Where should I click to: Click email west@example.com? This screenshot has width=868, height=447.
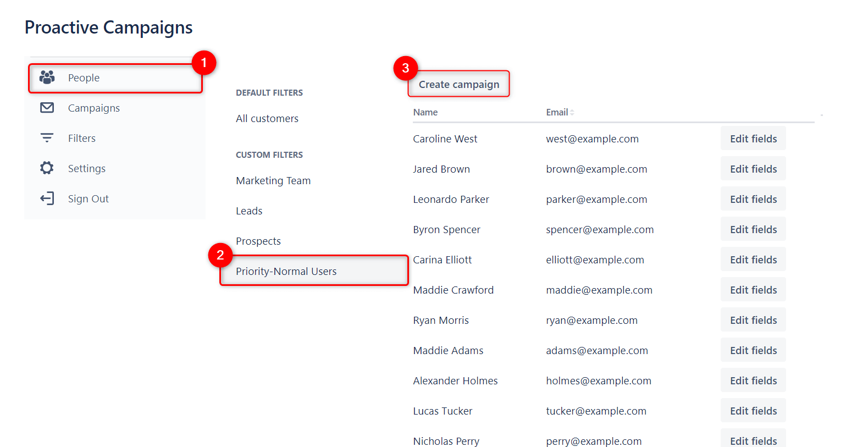click(x=592, y=139)
